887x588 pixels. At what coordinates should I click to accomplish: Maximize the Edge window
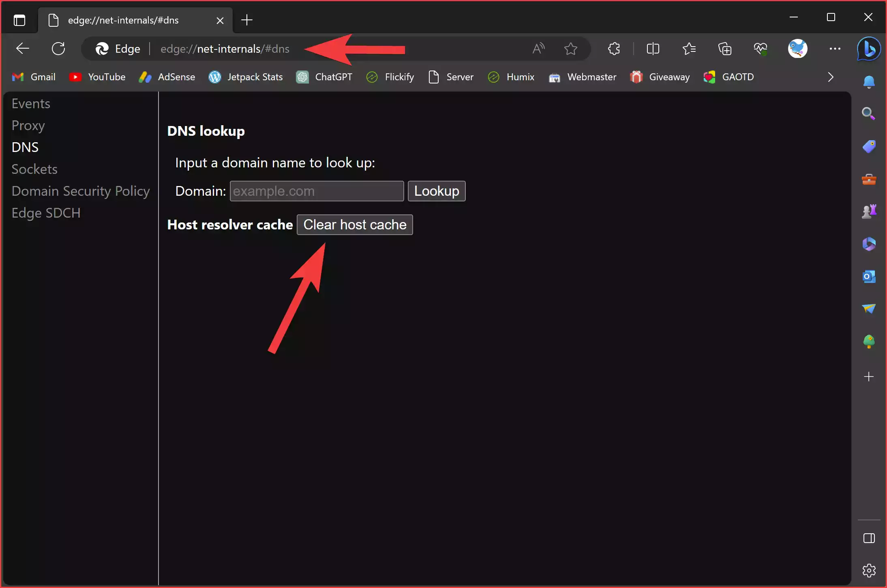pos(831,17)
